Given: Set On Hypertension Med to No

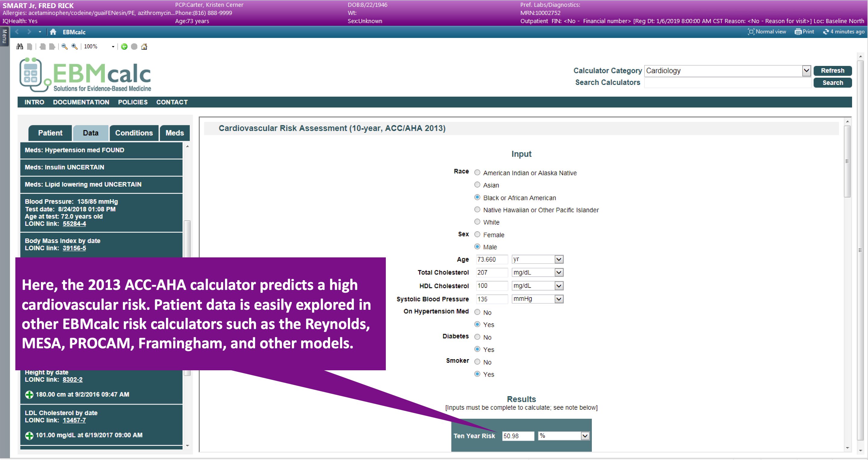Looking at the screenshot, I should click(477, 312).
